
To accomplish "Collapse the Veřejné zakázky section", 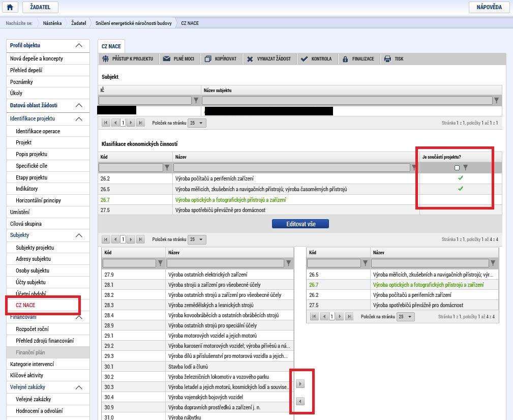I will [x=79, y=387].
